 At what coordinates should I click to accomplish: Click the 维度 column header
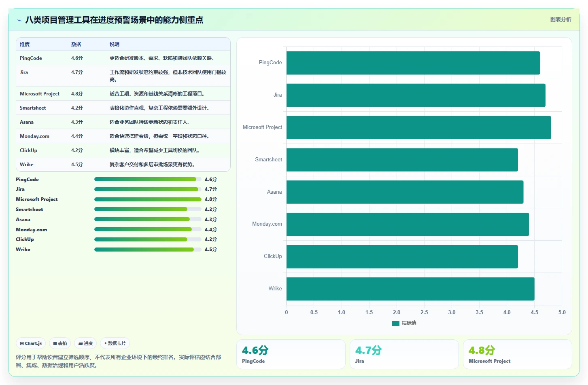tap(25, 44)
